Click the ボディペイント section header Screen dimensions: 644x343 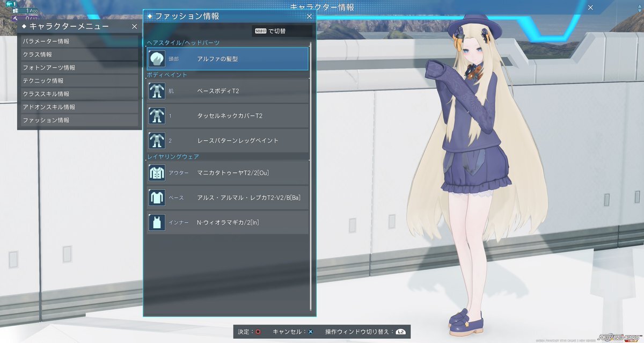tap(167, 75)
